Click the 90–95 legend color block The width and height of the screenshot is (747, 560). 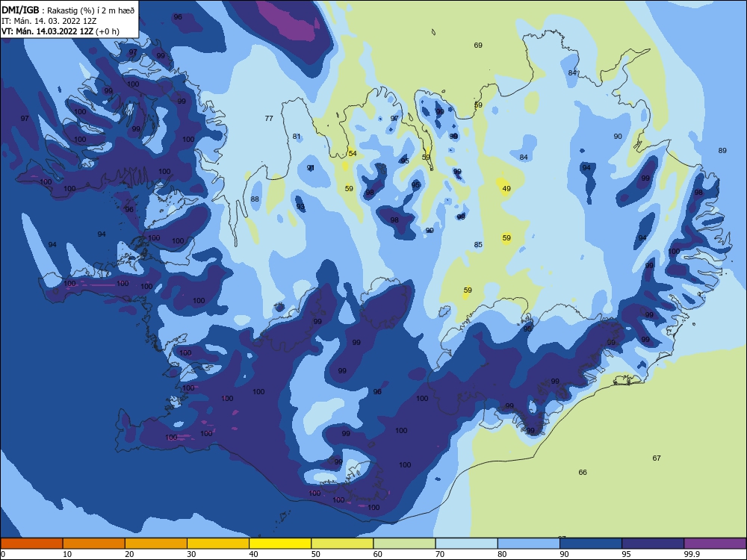click(x=591, y=544)
